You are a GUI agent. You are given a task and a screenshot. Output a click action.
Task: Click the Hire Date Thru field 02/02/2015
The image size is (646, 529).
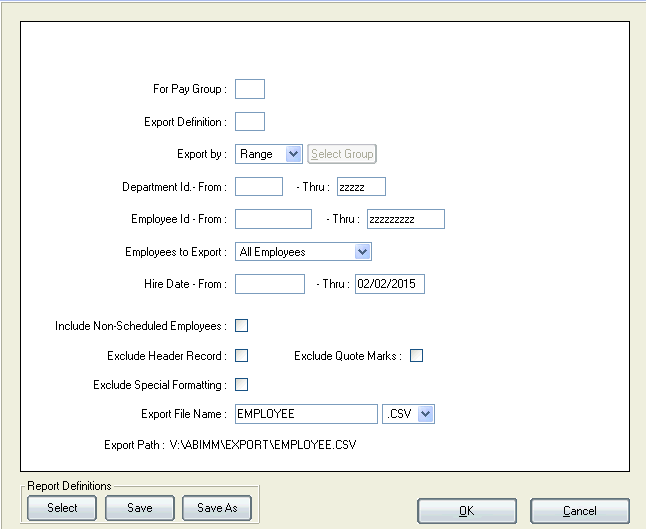(390, 284)
